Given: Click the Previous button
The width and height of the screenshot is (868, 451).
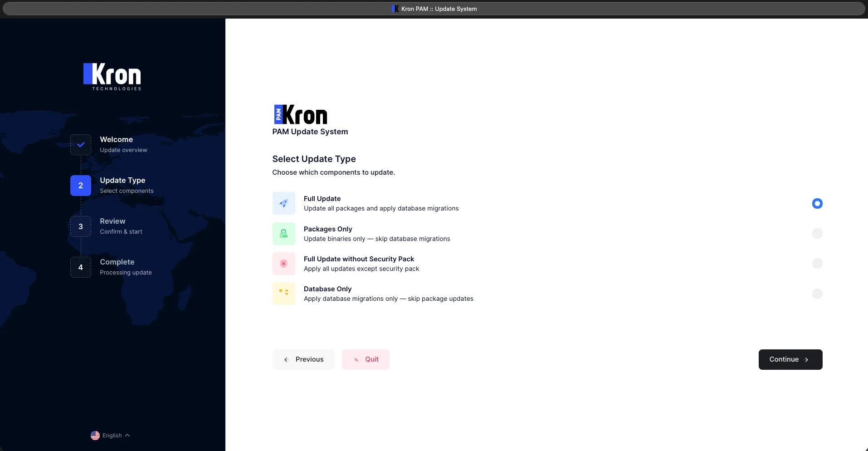Looking at the screenshot, I should pos(303,359).
